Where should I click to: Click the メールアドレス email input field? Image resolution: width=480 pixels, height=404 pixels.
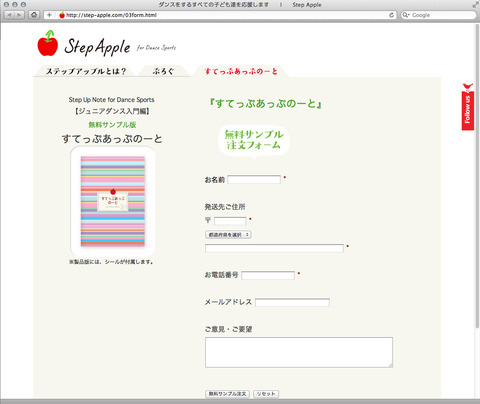click(292, 302)
